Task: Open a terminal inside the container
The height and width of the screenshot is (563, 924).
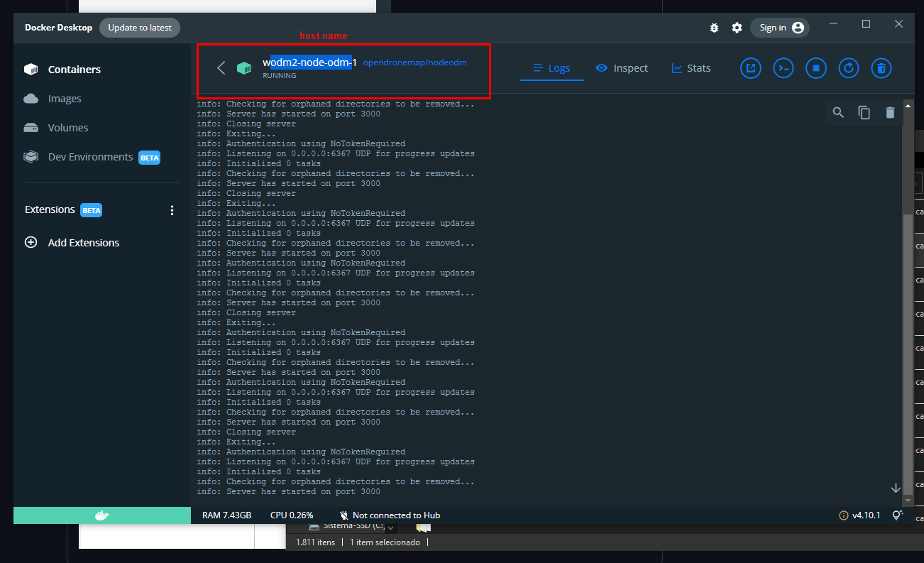Action: point(783,67)
